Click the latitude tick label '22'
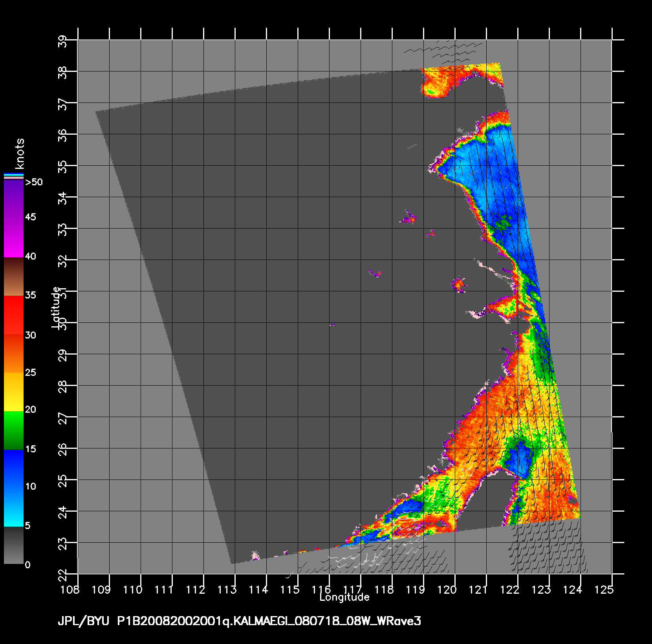The width and height of the screenshot is (652, 644). [62, 575]
